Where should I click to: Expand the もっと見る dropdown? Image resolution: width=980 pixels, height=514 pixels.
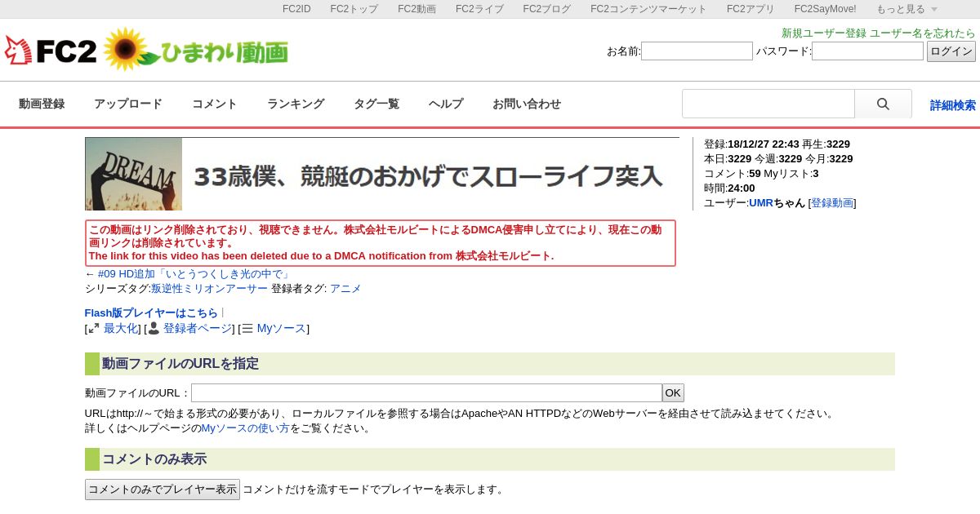906,9
